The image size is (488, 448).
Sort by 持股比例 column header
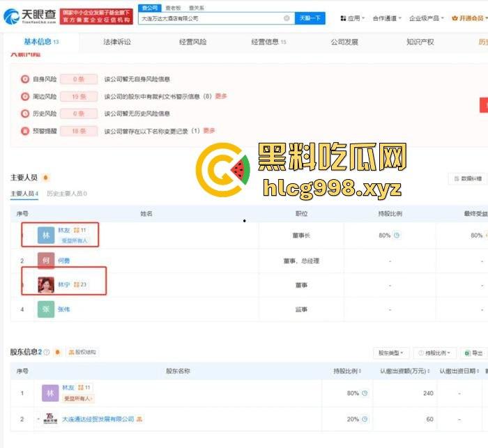click(347, 371)
